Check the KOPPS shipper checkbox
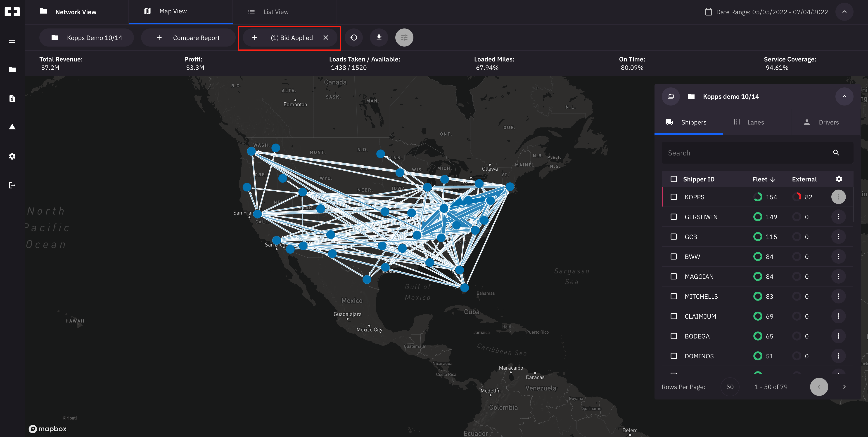 coord(674,197)
